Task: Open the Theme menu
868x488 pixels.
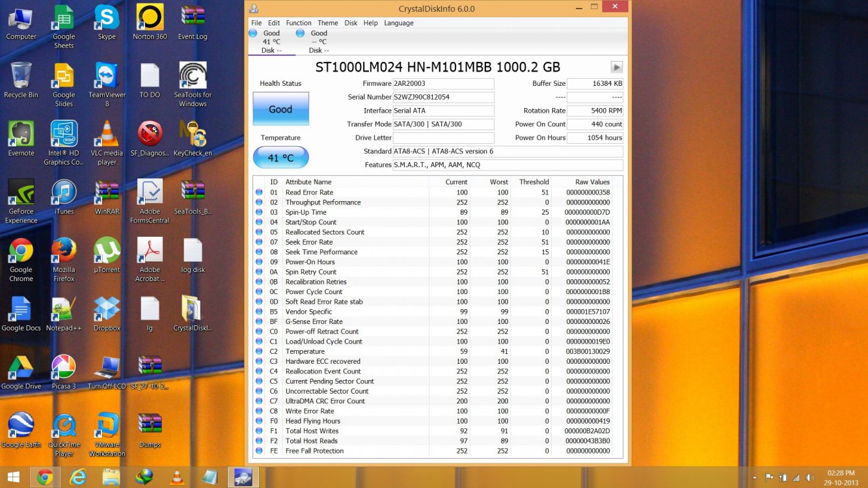Action: point(328,23)
